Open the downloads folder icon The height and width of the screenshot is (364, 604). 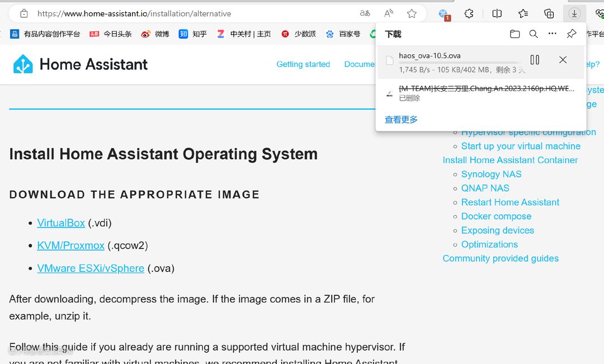point(515,34)
